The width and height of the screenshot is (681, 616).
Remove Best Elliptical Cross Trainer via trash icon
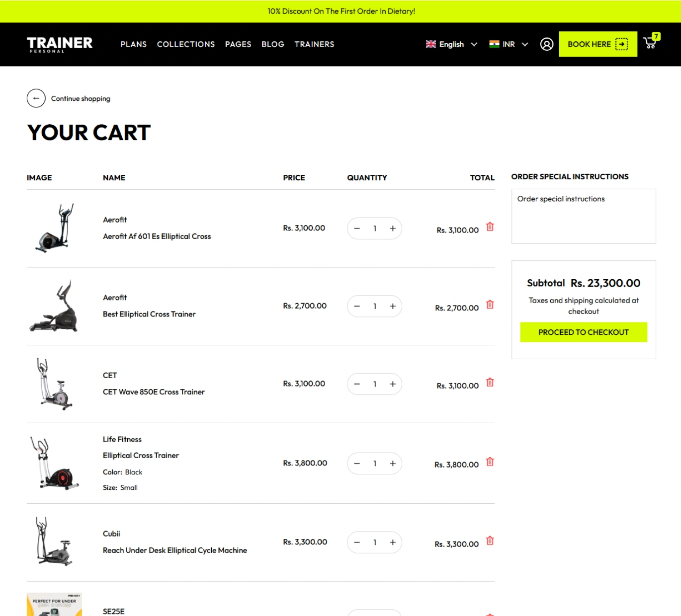(x=490, y=305)
